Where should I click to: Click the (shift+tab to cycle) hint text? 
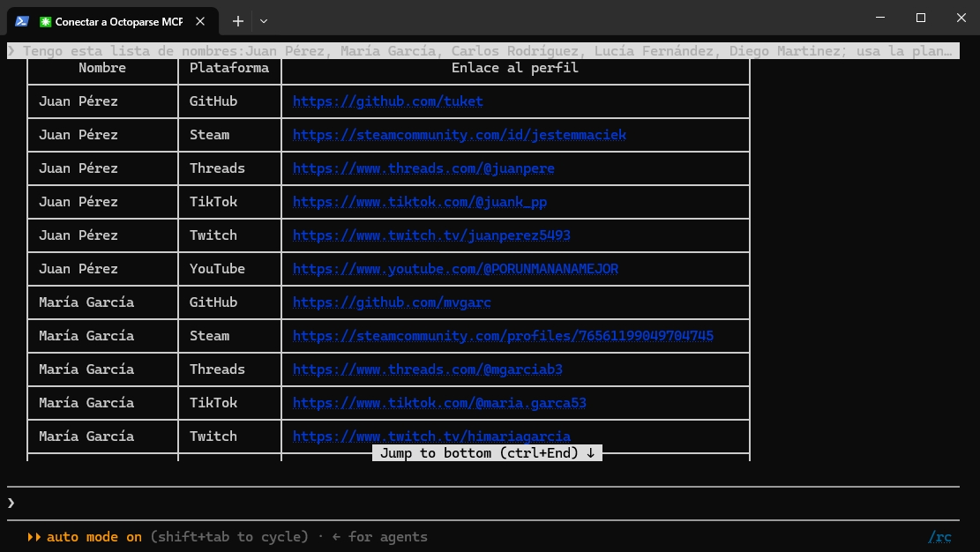click(x=229, y=537)
